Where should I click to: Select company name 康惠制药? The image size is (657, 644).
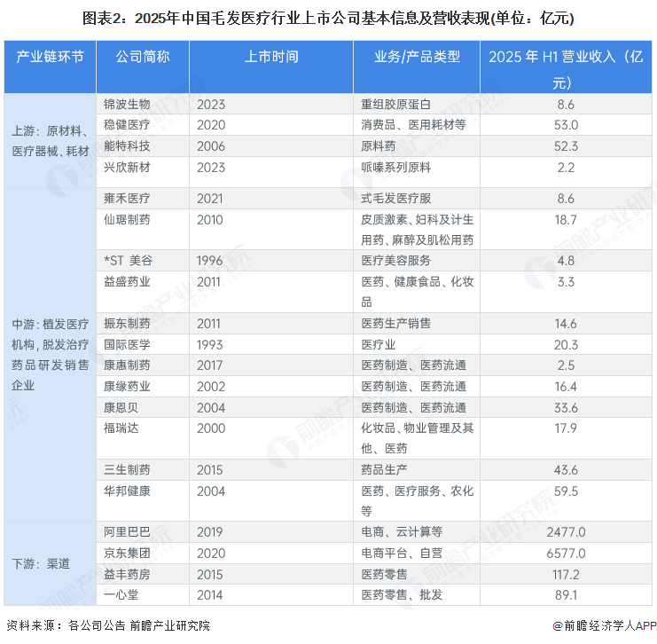tap(127, 365)
